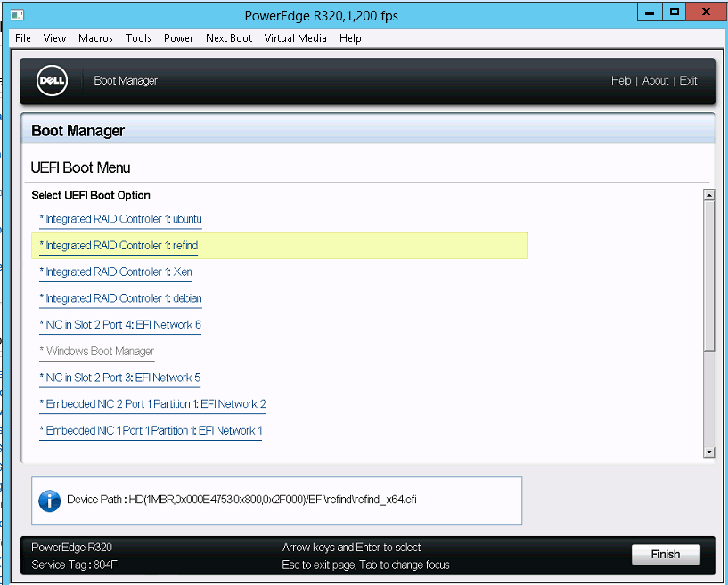Select NIC in Slot 2 Port 3: EFI Network 5
This screenshot has width=728, height=585.
(x=119, y=378)
